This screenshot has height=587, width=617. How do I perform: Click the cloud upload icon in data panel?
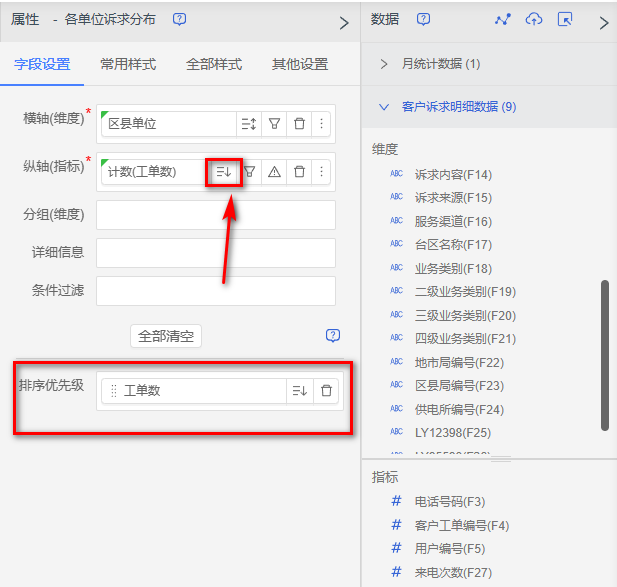pos(534,20)
